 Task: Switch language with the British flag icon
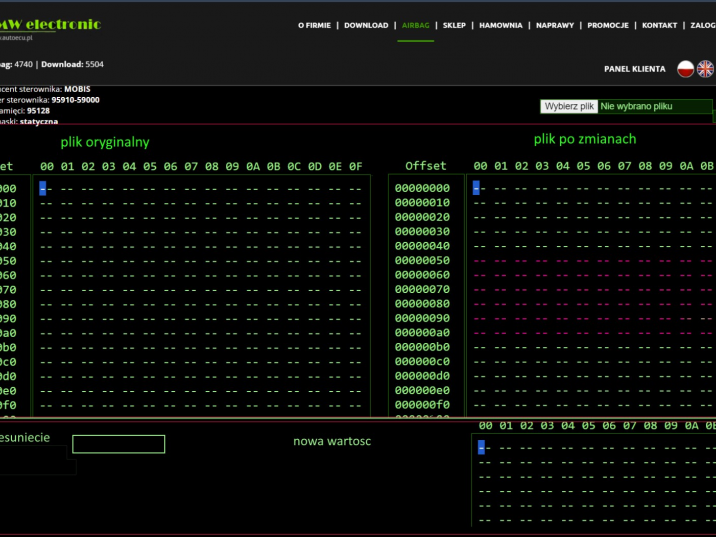(705, 69)
